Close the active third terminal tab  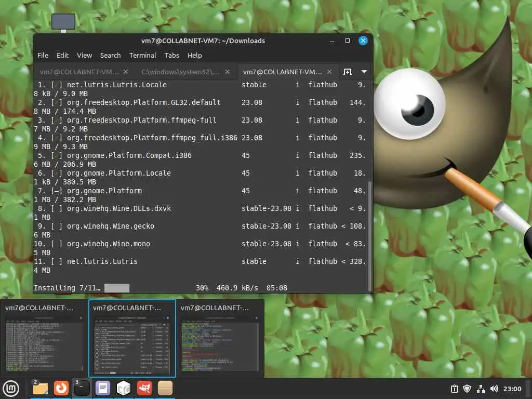click(329, 72)
